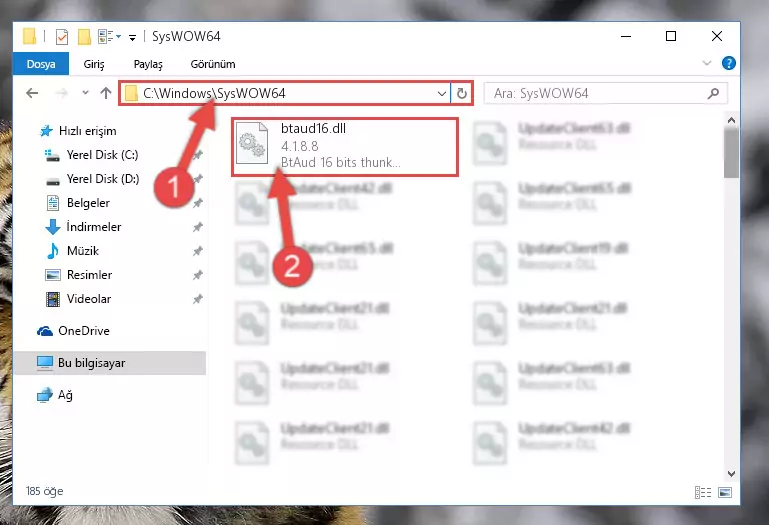Open the Resimler folder
Viewport: 769px width, 525px height.
[x=78, y=275]
